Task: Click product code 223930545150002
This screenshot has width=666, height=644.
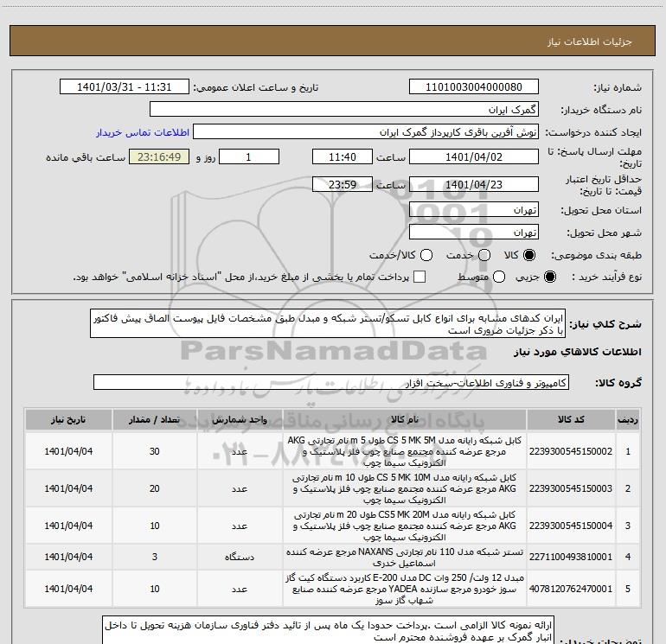Action: (x=571, y=451)
